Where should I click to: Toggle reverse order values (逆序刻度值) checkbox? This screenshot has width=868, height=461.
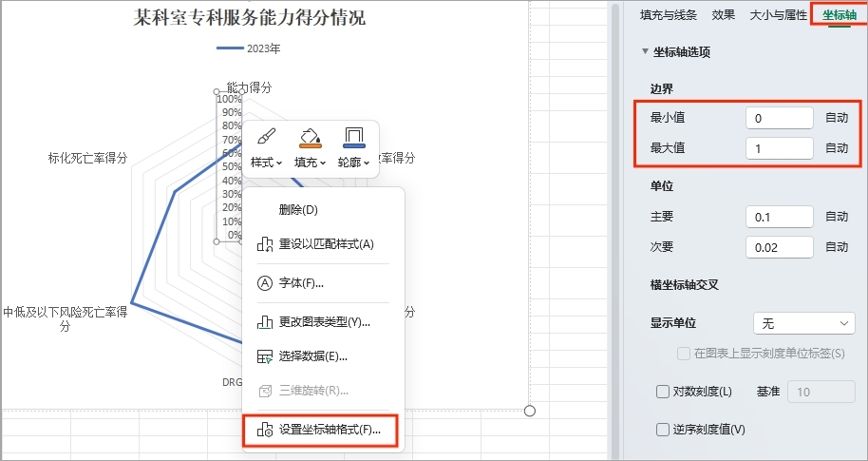663,429
